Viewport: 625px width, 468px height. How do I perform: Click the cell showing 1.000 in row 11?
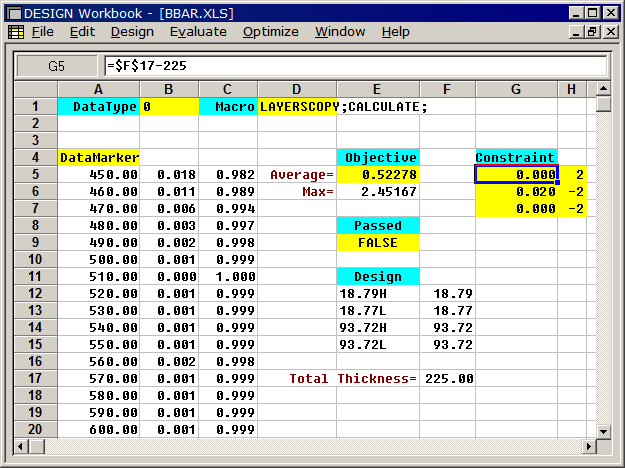click(x=228, y=276)
